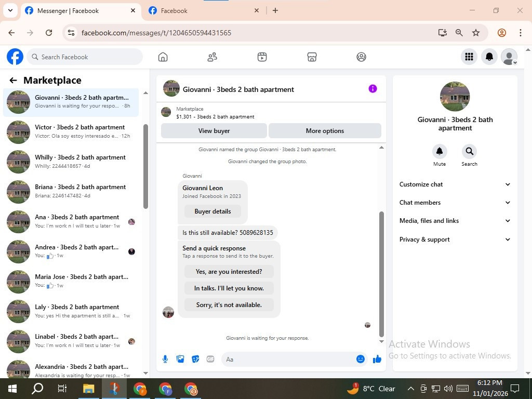Viewport: 532px width, 399px height.
Task: Show hidden system tray icons chevron
Action: [410, 389]
